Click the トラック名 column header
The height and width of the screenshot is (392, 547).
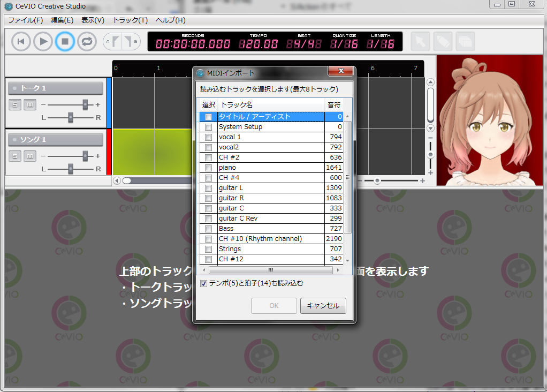click(x=271, y=105)
